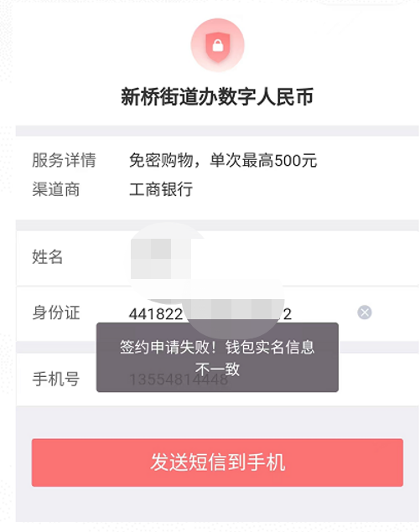Click the gray divider bar under the title
420x532 pixels.
(x=217, y=131)
